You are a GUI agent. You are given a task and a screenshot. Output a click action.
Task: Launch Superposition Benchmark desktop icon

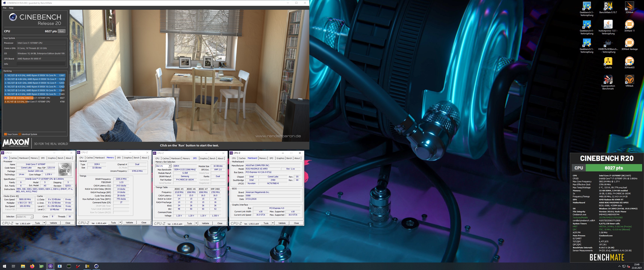click(x=608, y=82)
